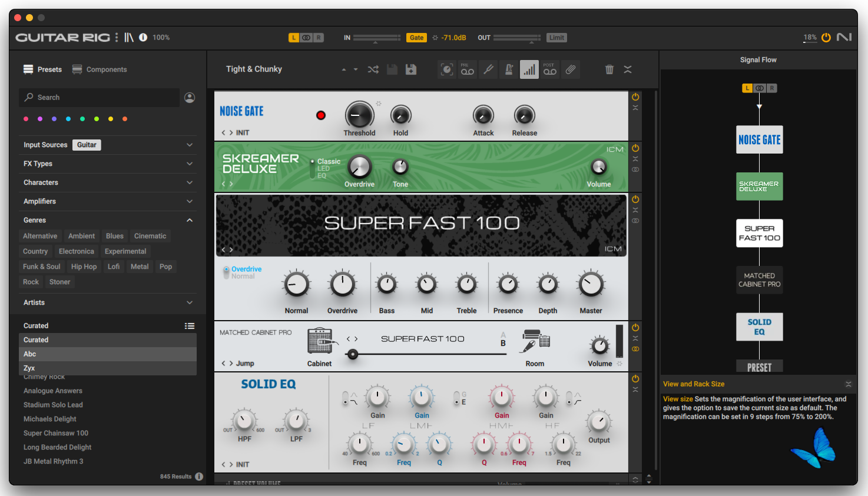Open the macro controls tool icon

(x=447, y=69)
